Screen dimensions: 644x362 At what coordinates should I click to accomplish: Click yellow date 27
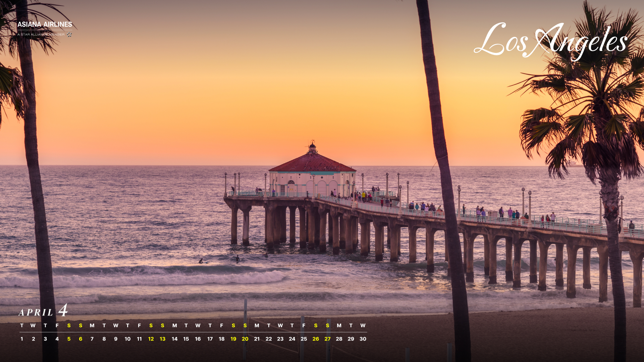(327, 339)
